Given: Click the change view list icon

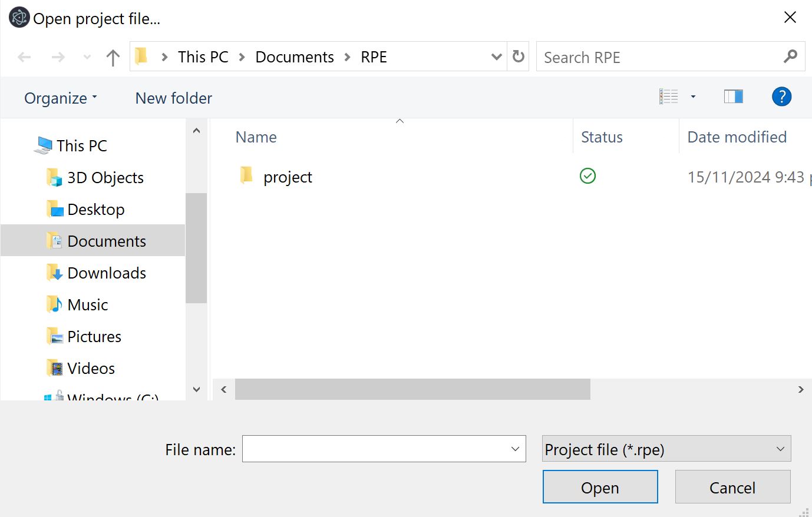Looking at the screenshot, I should click(669, 97).
